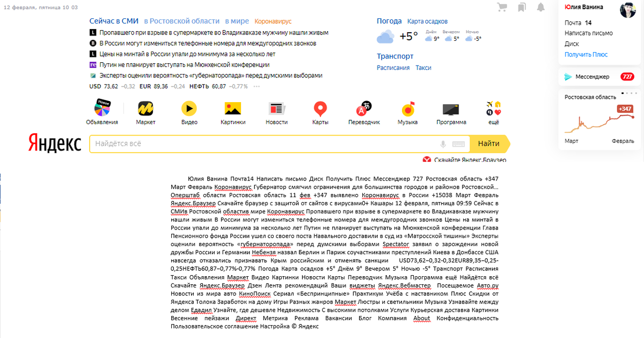Open the Ночью -5° forecast
Screen dimensions: 644x338
pos(473,36)
